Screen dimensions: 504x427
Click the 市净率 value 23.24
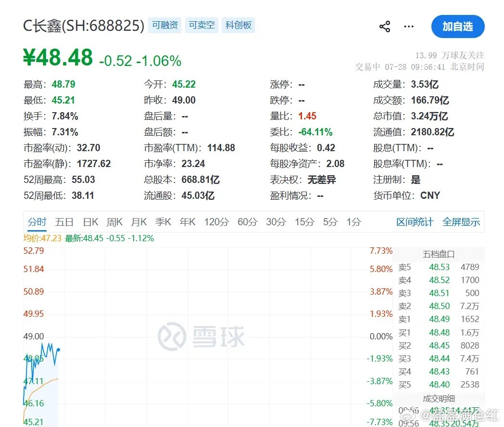coord(193,164)
